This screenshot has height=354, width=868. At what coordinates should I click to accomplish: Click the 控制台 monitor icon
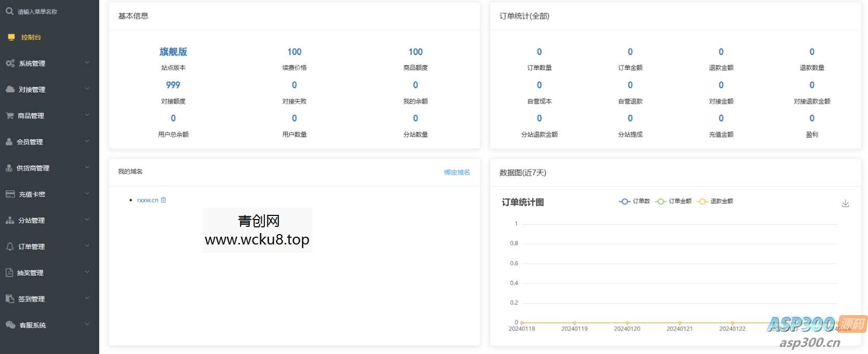pos(11,37)
